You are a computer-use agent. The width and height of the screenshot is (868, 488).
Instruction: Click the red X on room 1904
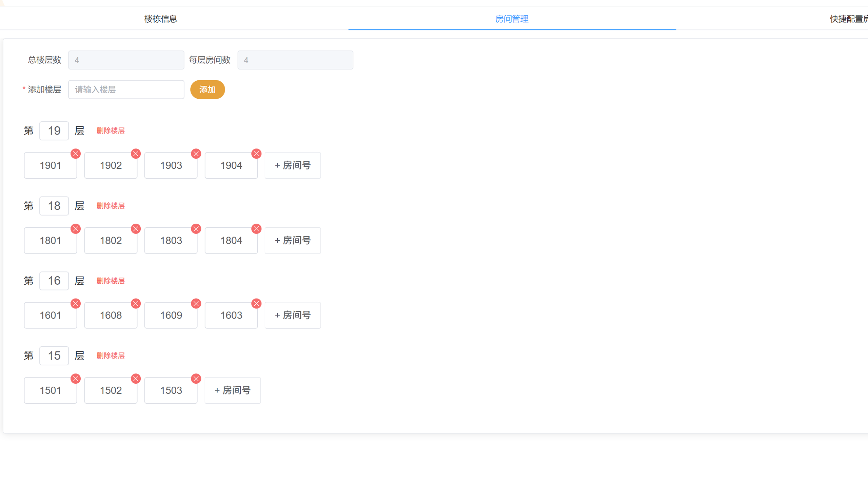[256, 154]
